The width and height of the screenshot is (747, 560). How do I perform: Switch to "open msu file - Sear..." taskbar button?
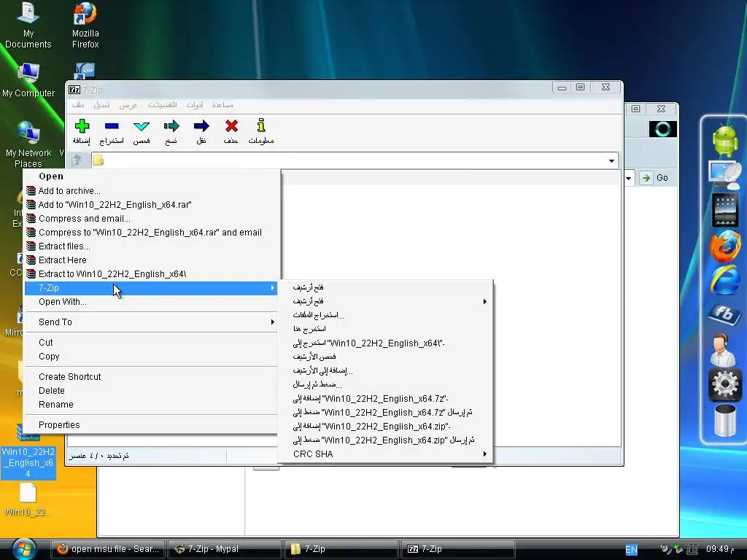click(108, 549)
